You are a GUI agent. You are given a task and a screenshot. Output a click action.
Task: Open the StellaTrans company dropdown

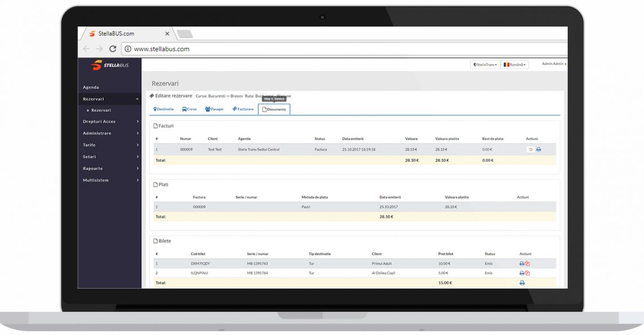485,64
